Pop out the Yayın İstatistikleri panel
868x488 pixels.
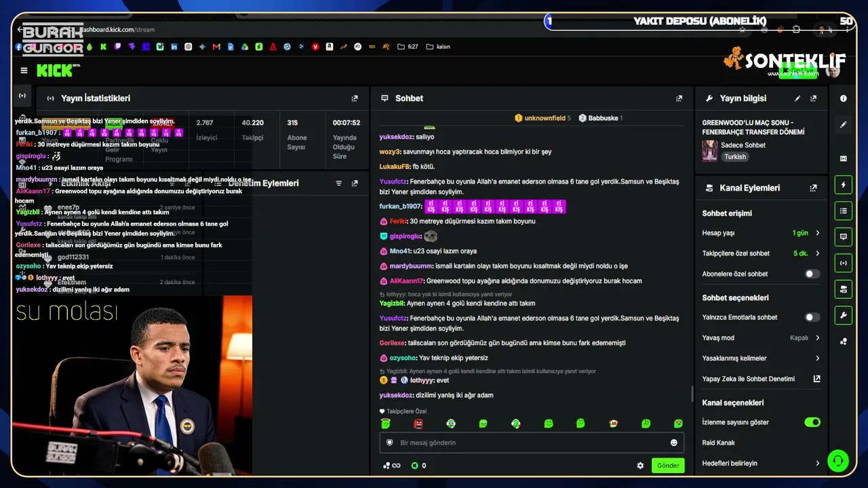[354, 98]
